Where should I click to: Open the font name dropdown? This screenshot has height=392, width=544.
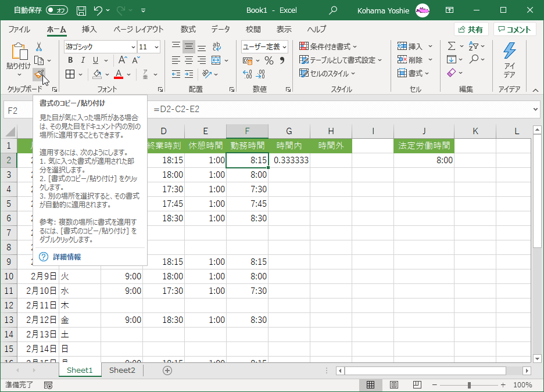133,47
